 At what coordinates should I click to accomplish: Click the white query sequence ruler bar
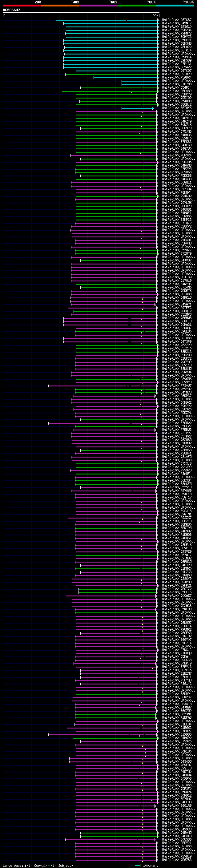tap(81, 12)
